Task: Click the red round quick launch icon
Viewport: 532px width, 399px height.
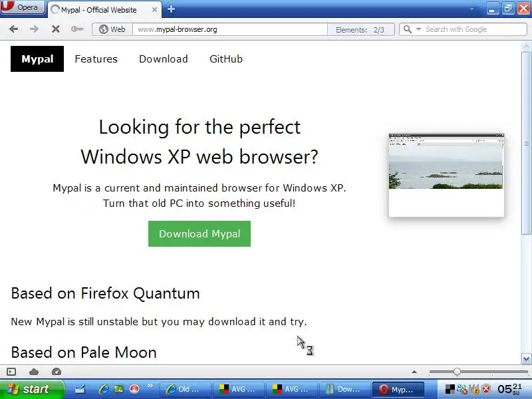Action: click(134, 389)
